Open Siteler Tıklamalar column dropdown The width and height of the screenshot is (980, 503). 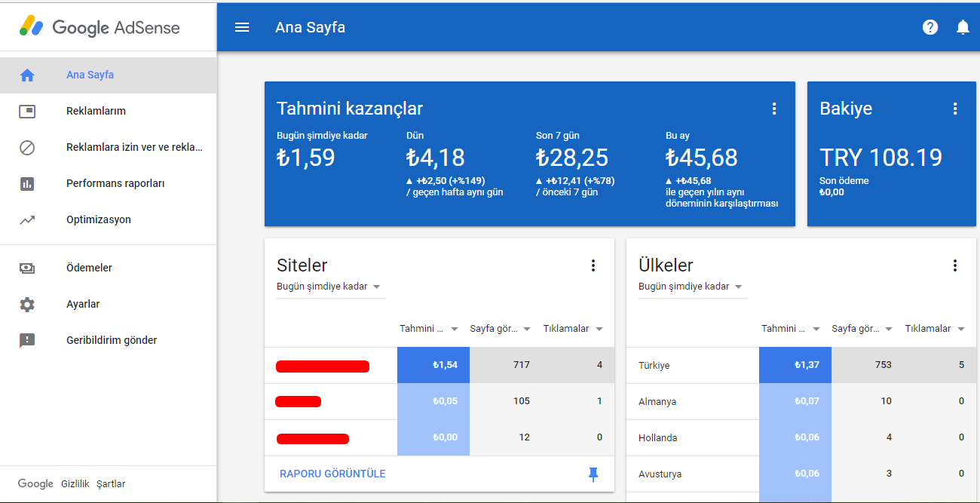pyautogui.click(x=574, y=329)
